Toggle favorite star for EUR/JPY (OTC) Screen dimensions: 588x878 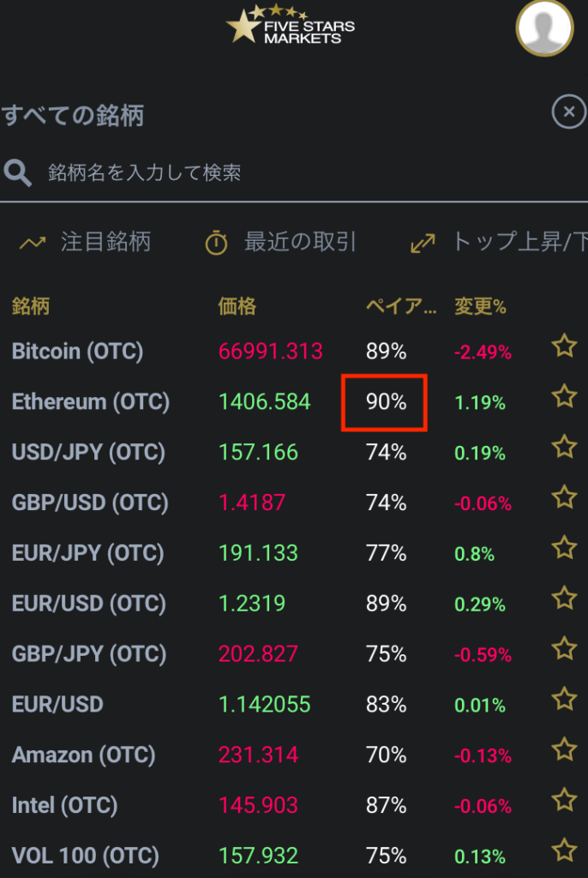565,548
